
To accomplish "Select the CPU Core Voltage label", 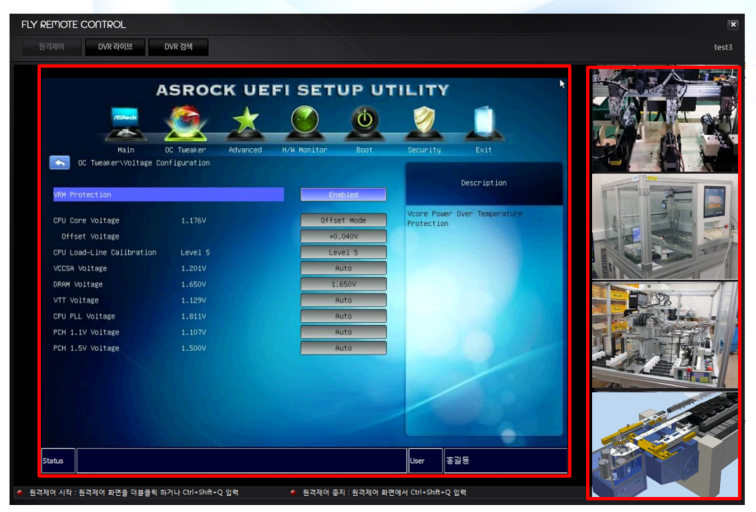I will (86, 220).
